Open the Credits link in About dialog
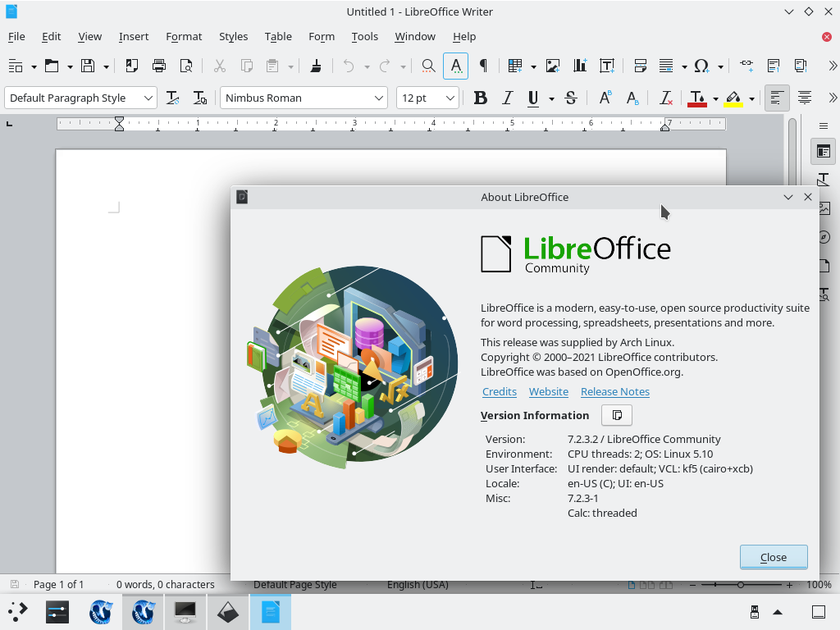This screenshot has height=630, width=840. tap(500, 391)
